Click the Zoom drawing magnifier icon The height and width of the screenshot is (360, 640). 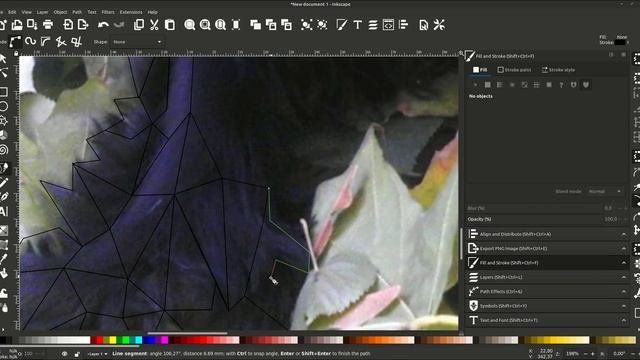(x=205, y=24)
